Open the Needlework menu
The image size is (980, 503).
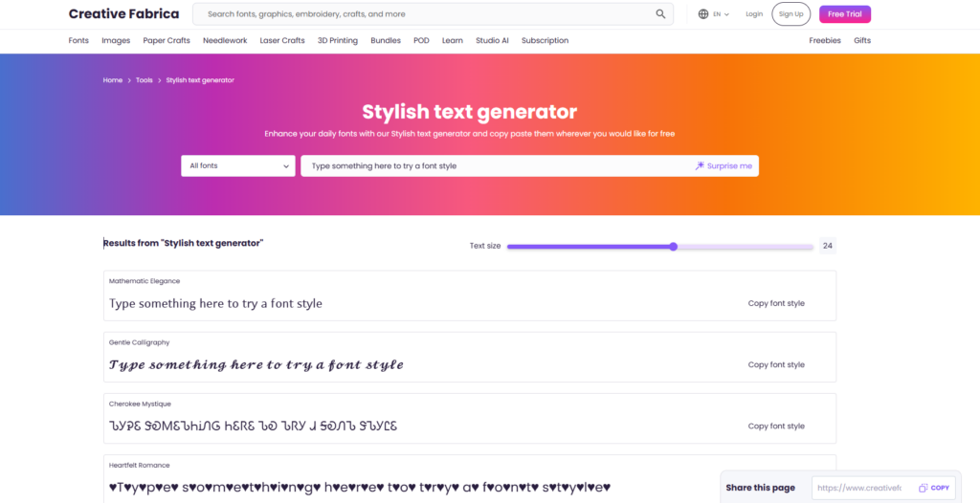[225, 40]
